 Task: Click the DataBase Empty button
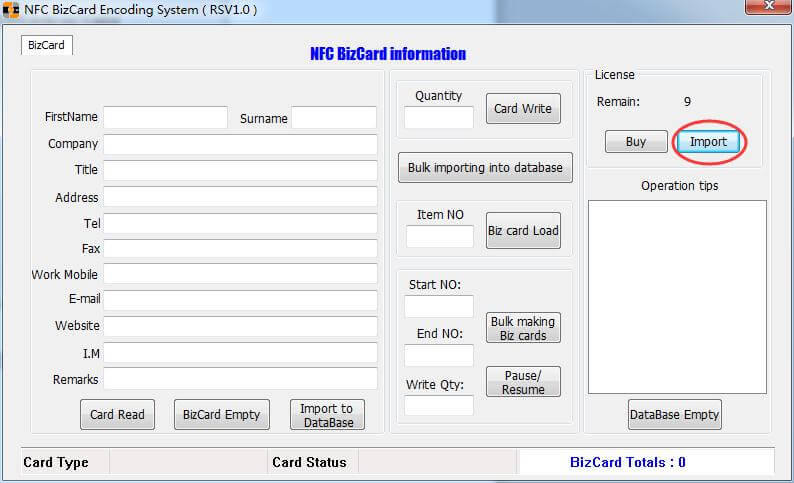click(x=674, y=415)
